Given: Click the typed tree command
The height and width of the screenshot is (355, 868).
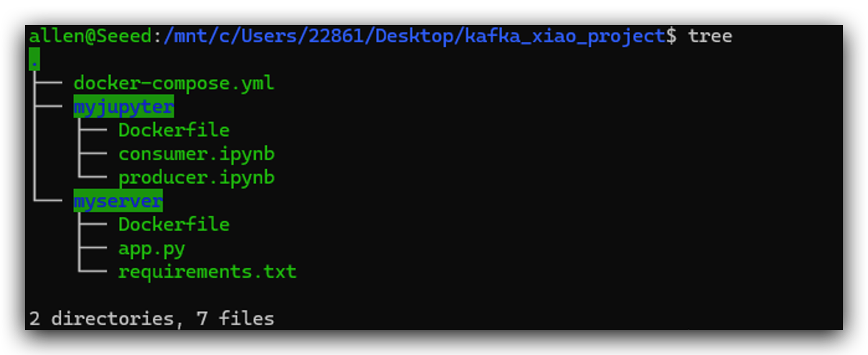Looking at the screenshot, I should click(710, 36).
